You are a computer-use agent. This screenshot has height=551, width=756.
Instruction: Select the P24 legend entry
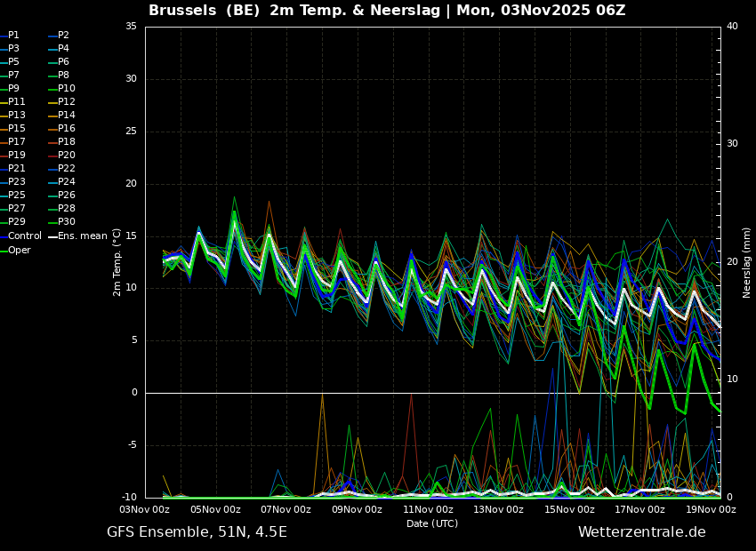pyautogui.click(x=66, y=182)
